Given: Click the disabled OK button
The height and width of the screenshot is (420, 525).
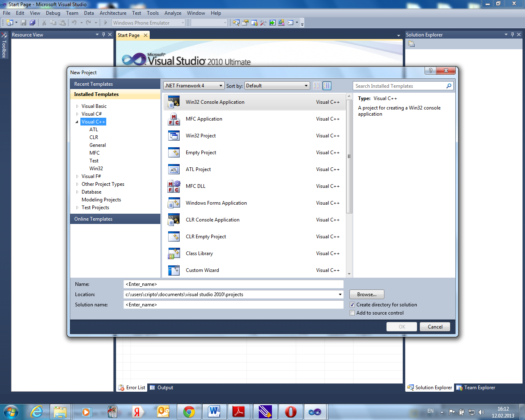Looking at the screenshot, I should 402,327.
